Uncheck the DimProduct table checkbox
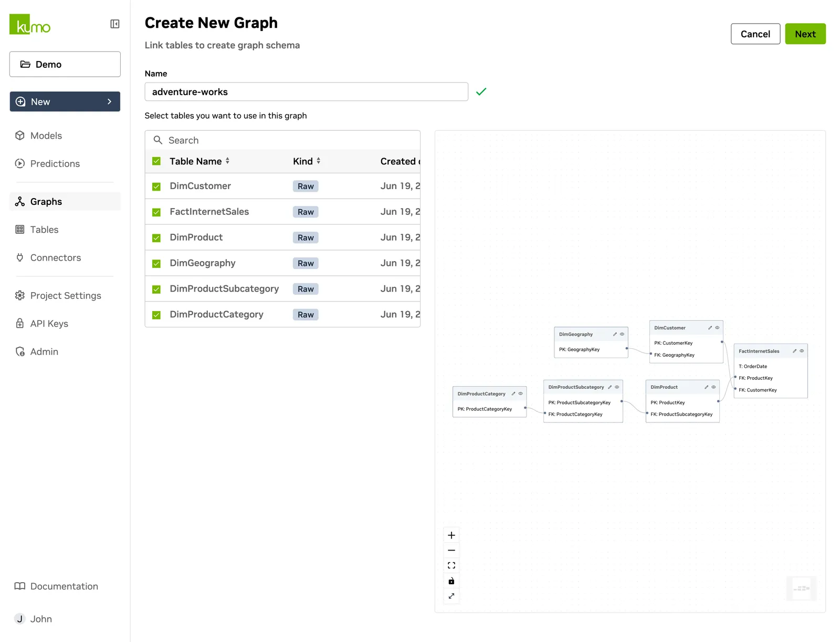This screenshot has height=642, width=840. pyautogui.click(x=156, y=238)
